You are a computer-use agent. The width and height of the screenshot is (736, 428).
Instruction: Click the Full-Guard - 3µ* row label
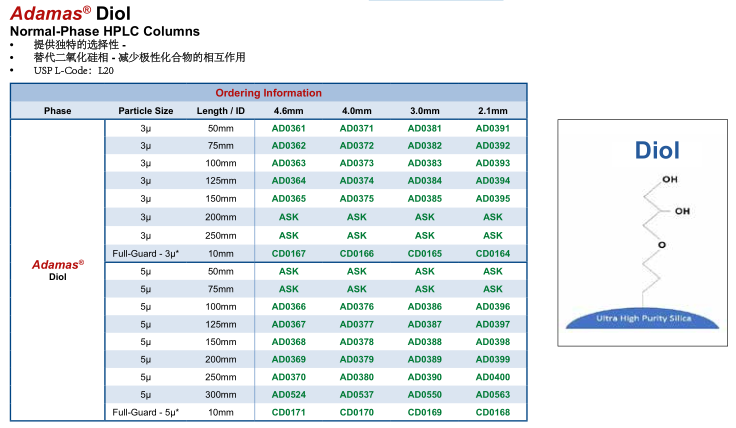click(146, 253)
